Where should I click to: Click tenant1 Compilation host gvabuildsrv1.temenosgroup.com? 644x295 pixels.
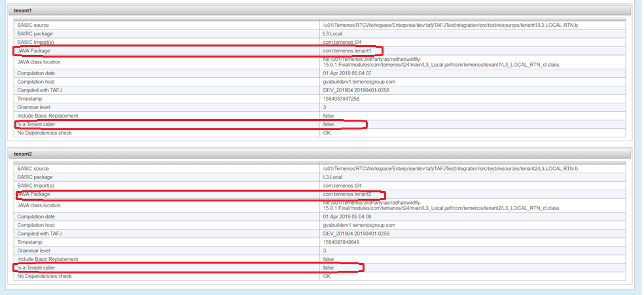(359, 81)
